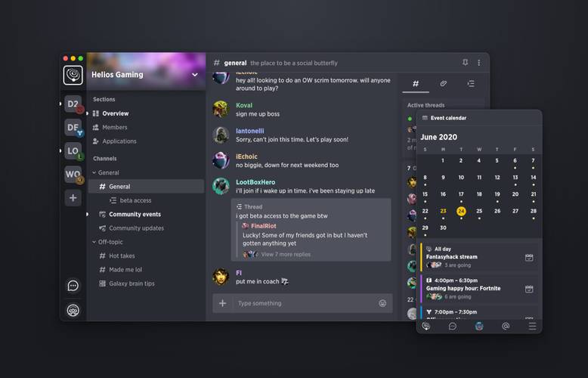Switch to the threads hash tab

coord(416,84)
